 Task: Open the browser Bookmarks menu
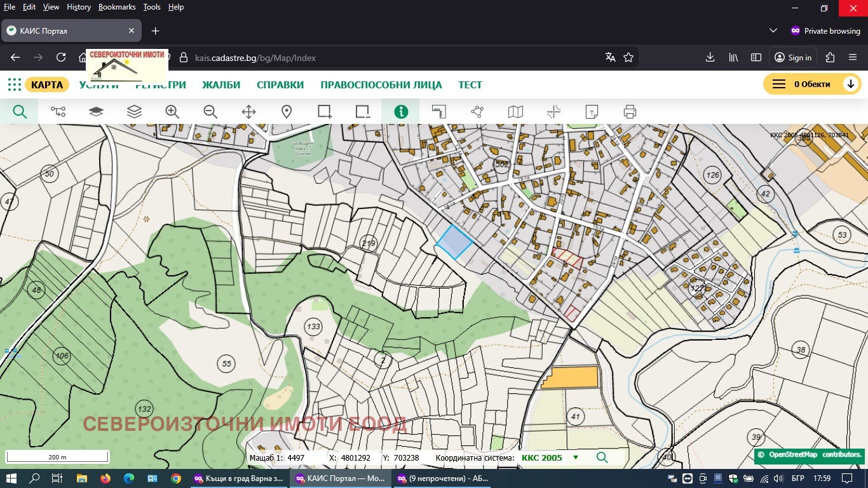pyautogui.click(x=117, y=7)
